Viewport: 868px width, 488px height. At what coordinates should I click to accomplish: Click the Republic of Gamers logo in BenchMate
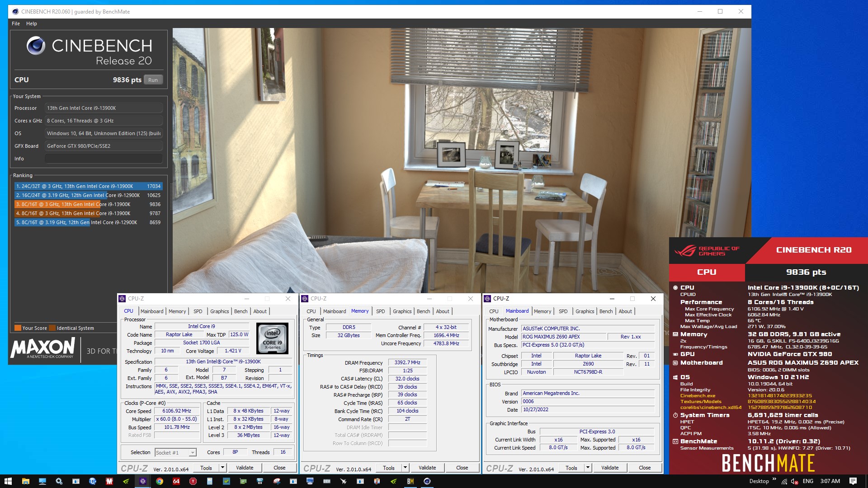[707, 251]
